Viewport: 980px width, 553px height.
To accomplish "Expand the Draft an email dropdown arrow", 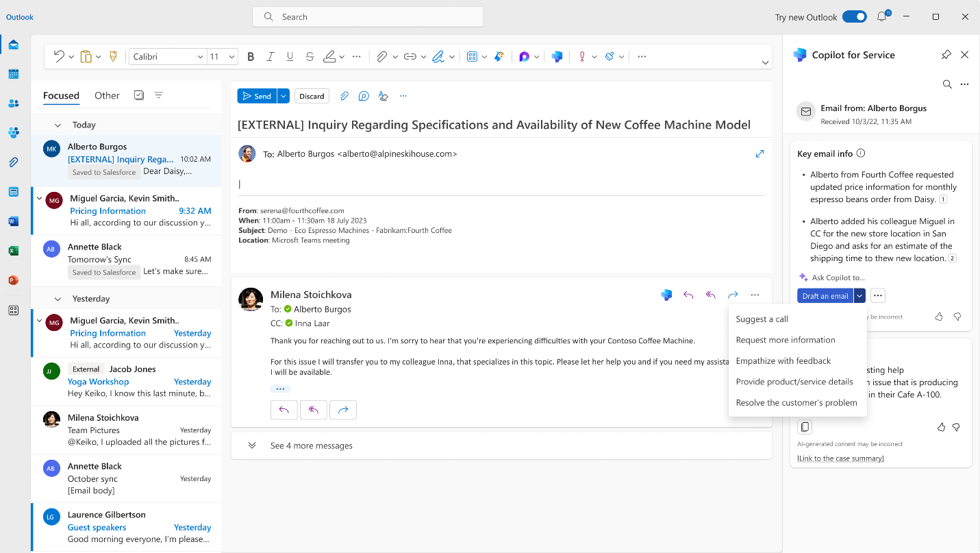I will pyautogui.click(x=859, y=295).
